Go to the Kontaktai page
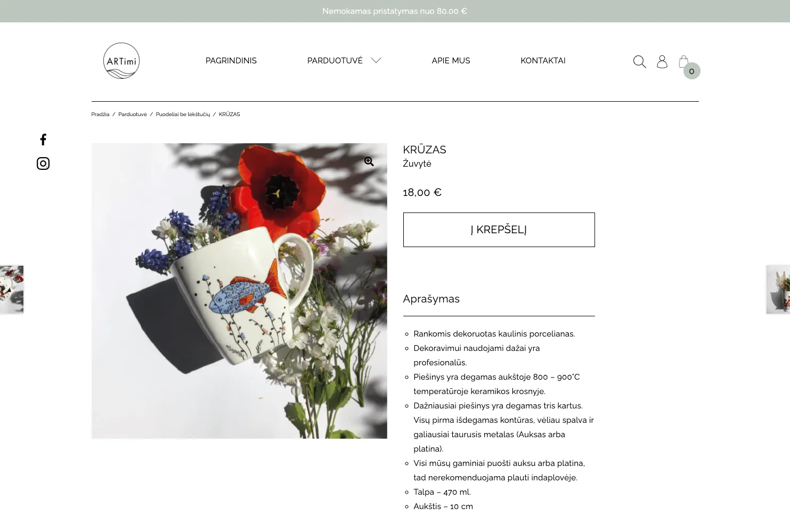Viewport: 790px width, 532px height. tap(543, 61)
